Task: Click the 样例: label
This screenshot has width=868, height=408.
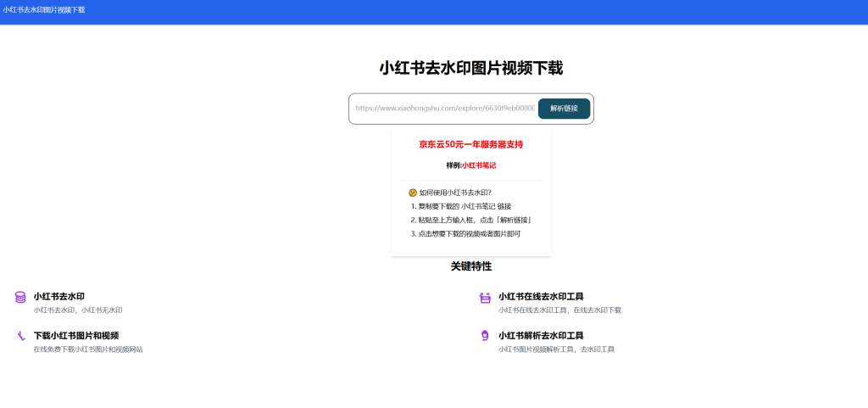Action: (x=454, y=165)
